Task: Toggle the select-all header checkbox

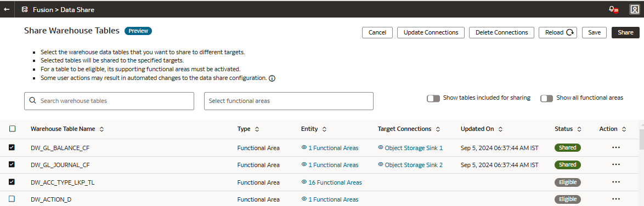Action: click(x=12, y=129)
